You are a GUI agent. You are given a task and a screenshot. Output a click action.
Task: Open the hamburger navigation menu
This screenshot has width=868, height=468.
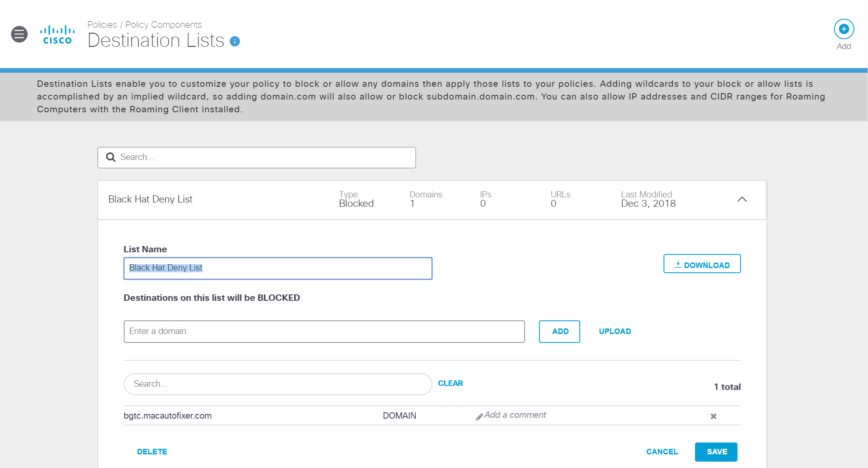coord(19,34)
